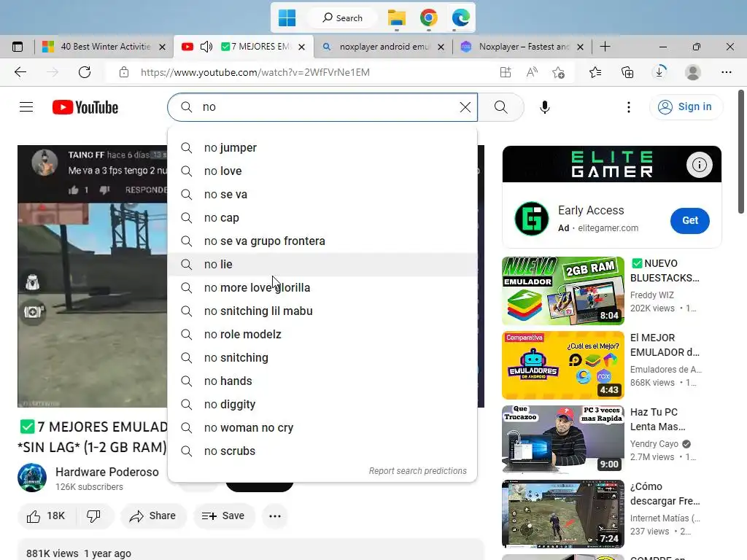Open the Edge profile avatar

coord(693,72)
